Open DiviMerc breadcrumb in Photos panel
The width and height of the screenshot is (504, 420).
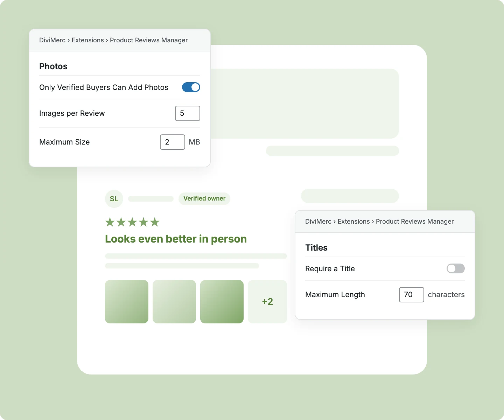(x=52, y=40)
